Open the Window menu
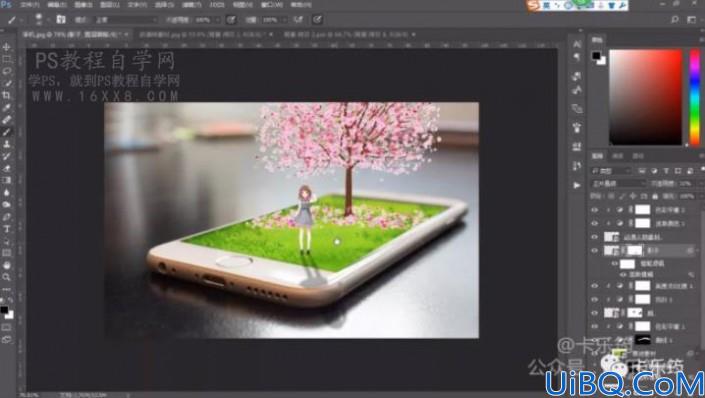The image size is (705, 398). (272, 5)
